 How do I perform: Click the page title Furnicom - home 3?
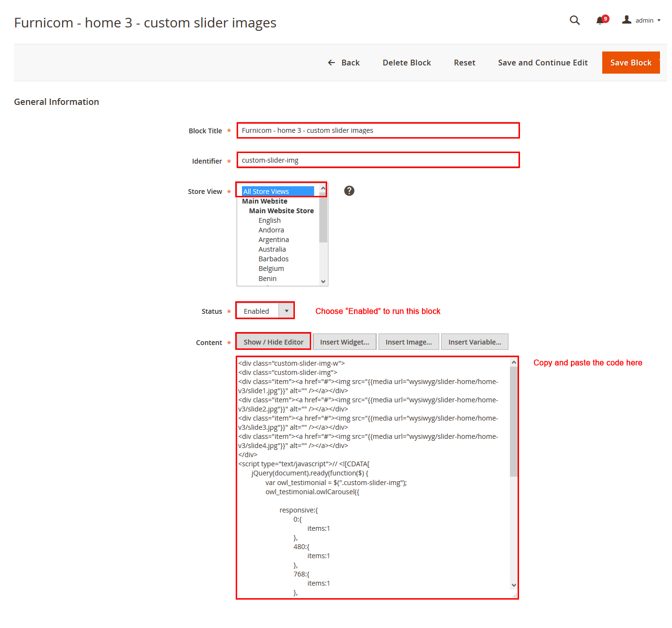tap(145, 23)
